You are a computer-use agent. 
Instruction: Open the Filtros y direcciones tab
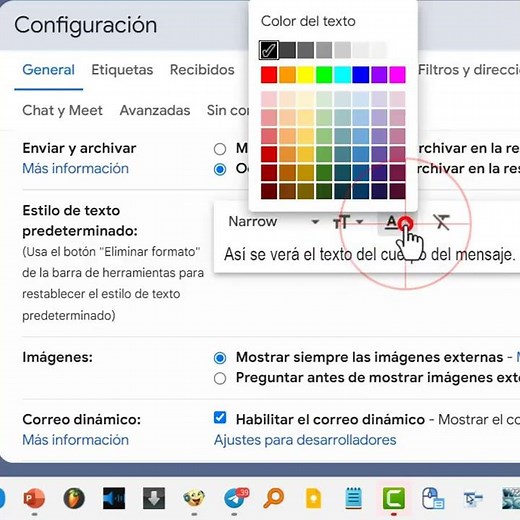pyautogui.click(x=469, y=70)
